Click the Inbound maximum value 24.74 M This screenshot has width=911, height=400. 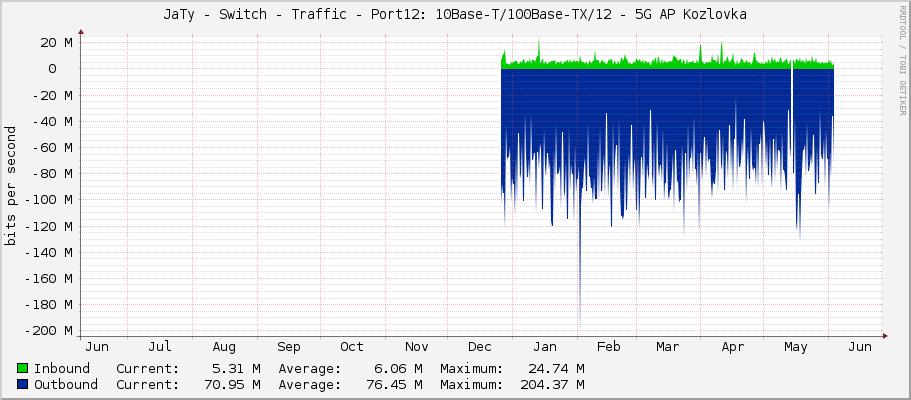(x=556, y=369)
